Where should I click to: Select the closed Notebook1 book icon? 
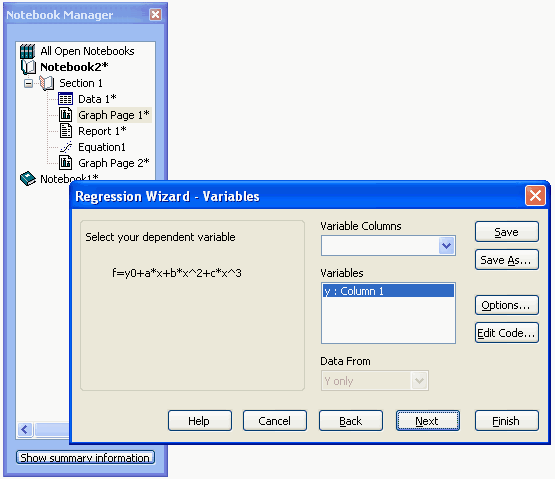pyautogui.click(x=28, y=178)
